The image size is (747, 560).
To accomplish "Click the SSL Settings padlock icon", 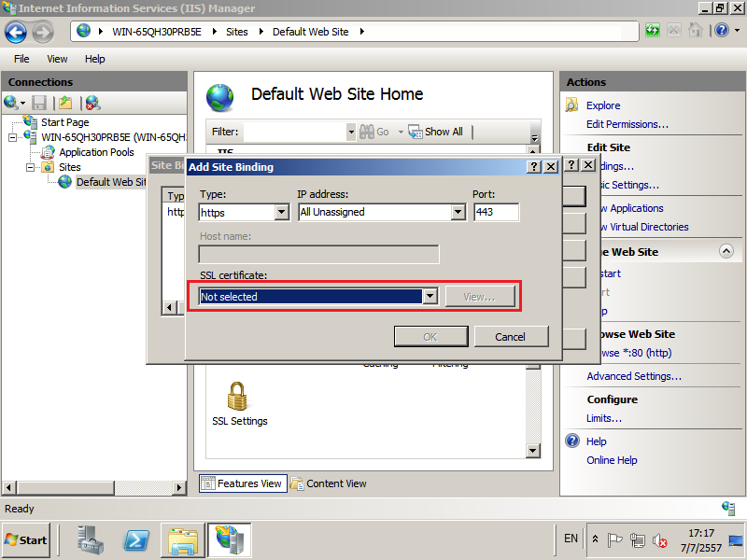I will tap(237, 396).
